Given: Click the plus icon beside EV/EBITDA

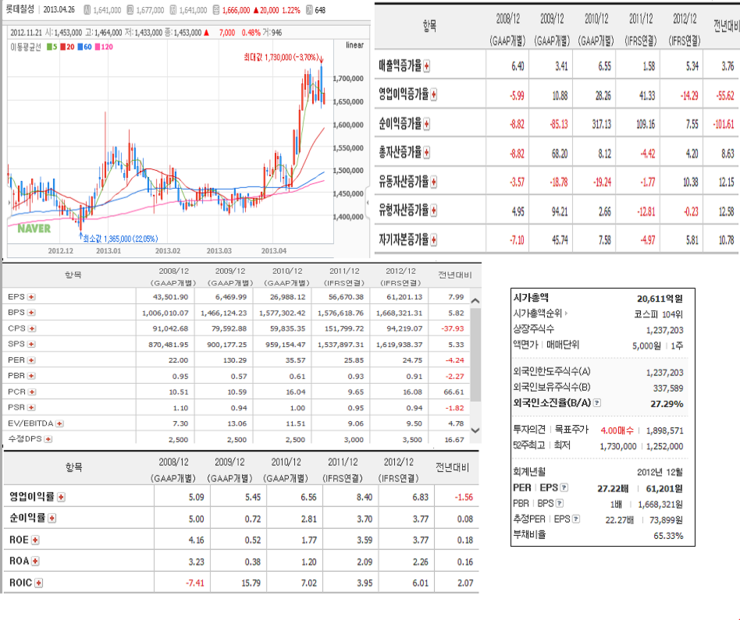Looking at the screenshot, I should pyautogui.click(x=59, y=423).
